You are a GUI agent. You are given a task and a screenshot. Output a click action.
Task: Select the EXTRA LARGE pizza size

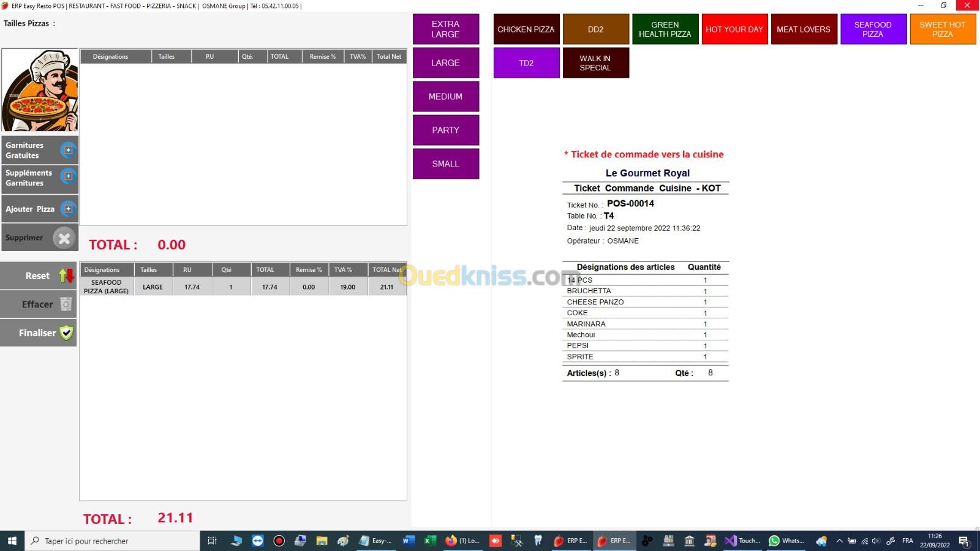pos(445,29)
